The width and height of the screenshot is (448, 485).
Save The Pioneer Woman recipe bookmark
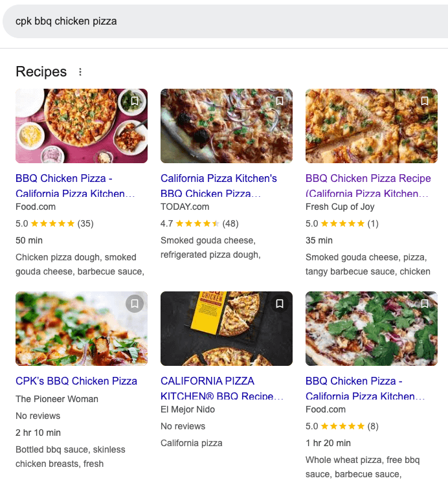pos(135,303)
